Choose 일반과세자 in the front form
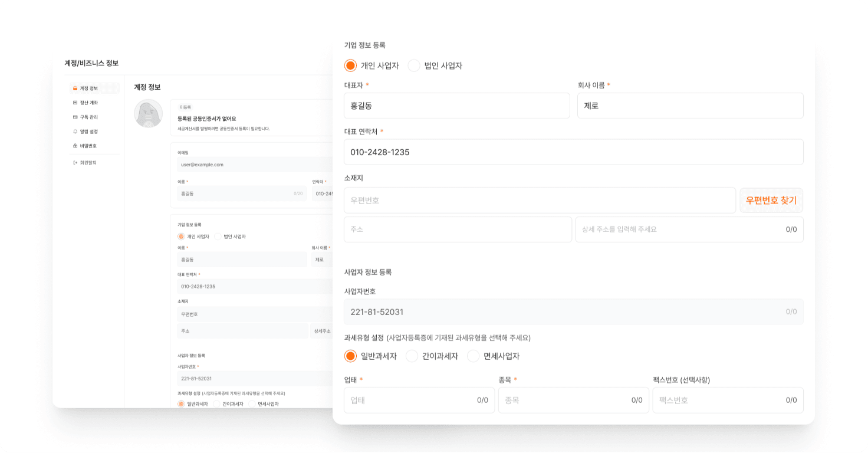This screenshot has width=868, height=453. point(351,356)
